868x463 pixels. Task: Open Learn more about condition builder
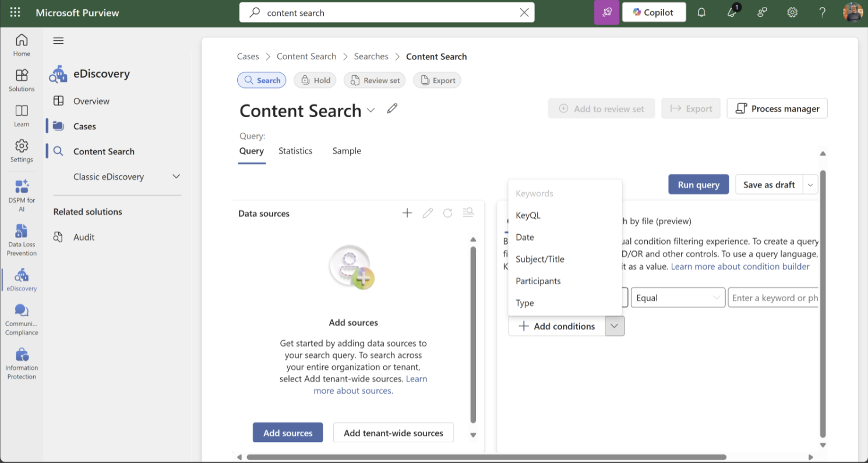coord(740,266)
